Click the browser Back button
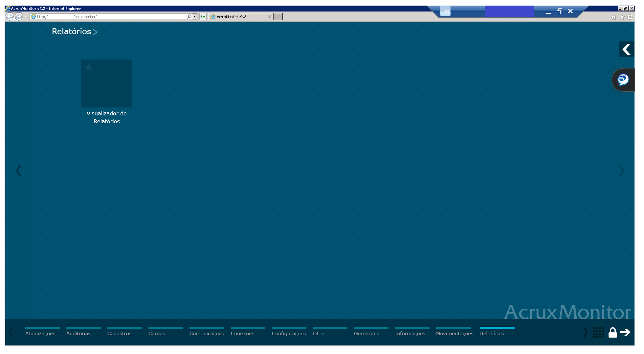 [10, 16]
